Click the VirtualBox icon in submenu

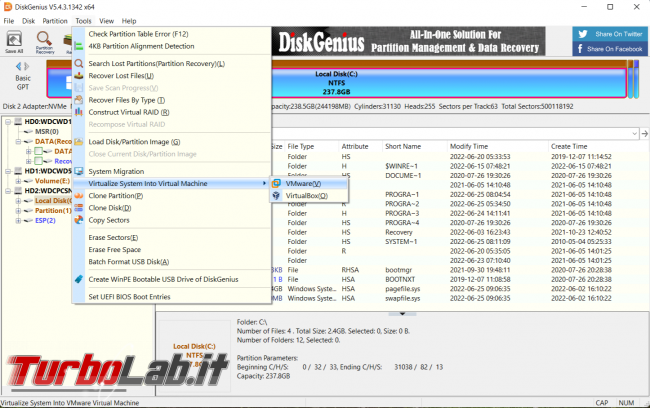276,195
